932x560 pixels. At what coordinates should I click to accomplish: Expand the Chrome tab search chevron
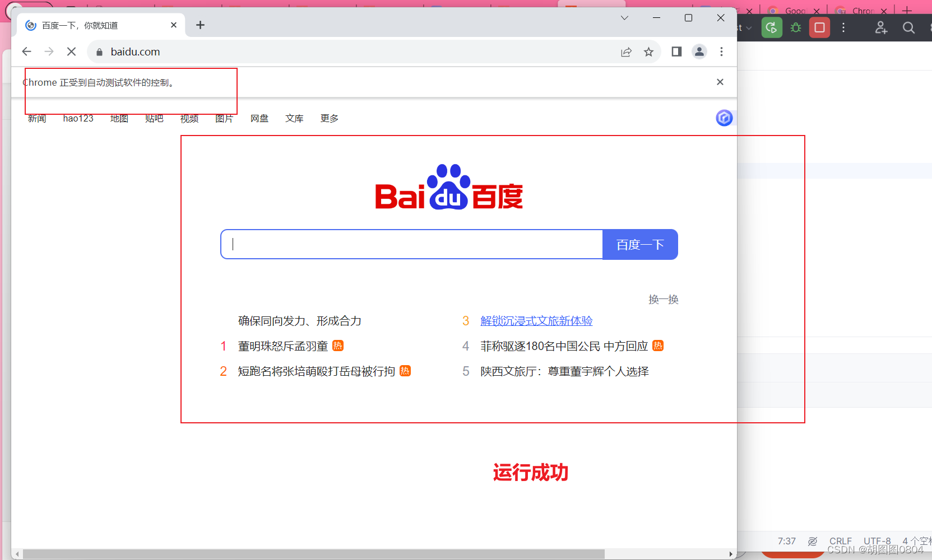click(624, 18)
